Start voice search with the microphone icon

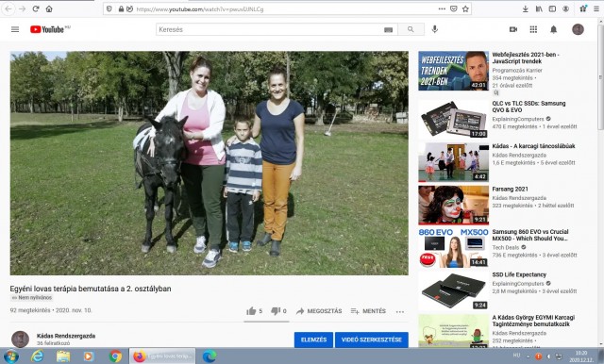coord(434,29)
